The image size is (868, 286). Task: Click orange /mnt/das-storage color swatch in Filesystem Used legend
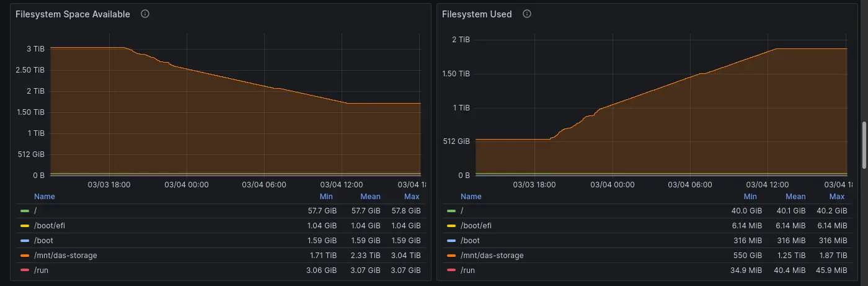click(451, 256)
